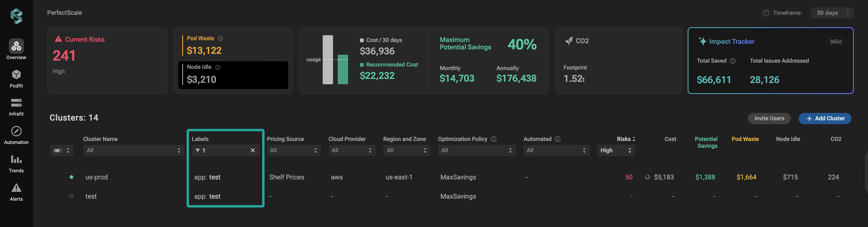Show Node Idle info tooltip icon
Viewport: 868px width, 227px height.
pyautogui.click(x=218, y=67)
